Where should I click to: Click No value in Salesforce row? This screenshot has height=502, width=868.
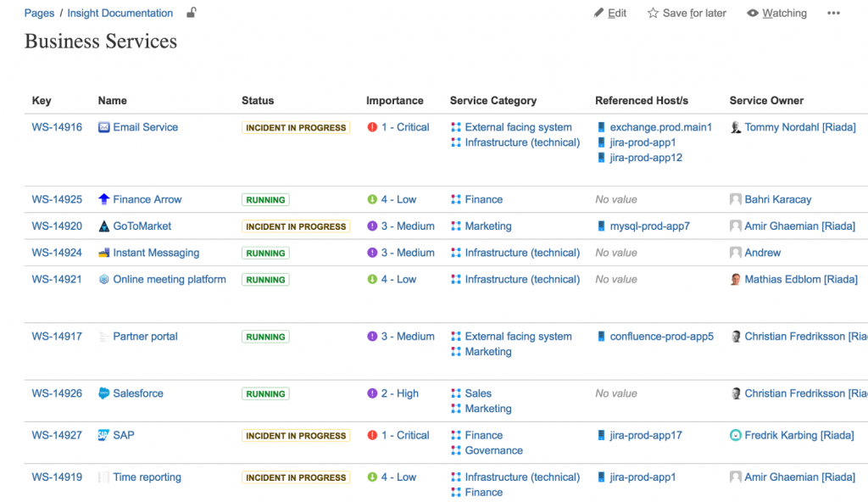point(616,393)
